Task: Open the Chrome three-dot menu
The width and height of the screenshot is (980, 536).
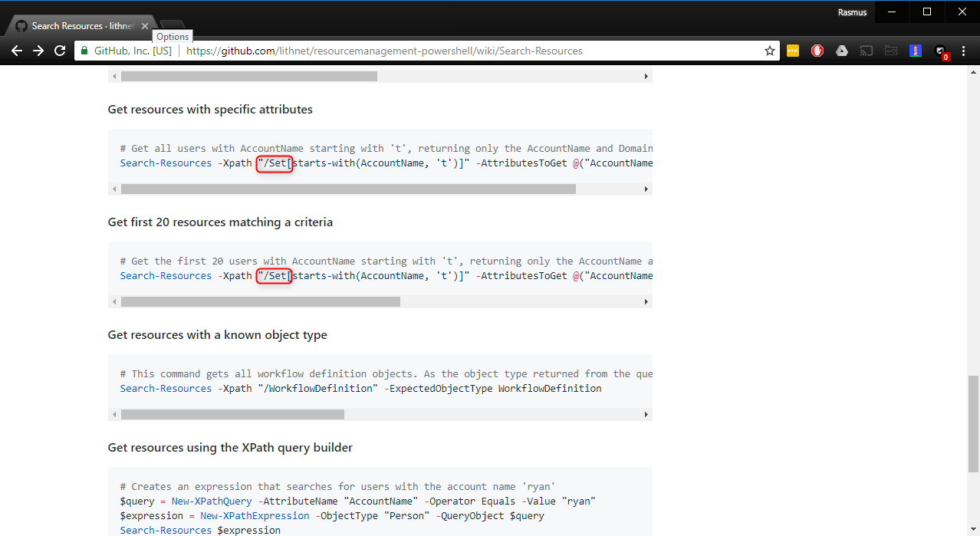Action: pyautogui.click(x=963, y=50)
